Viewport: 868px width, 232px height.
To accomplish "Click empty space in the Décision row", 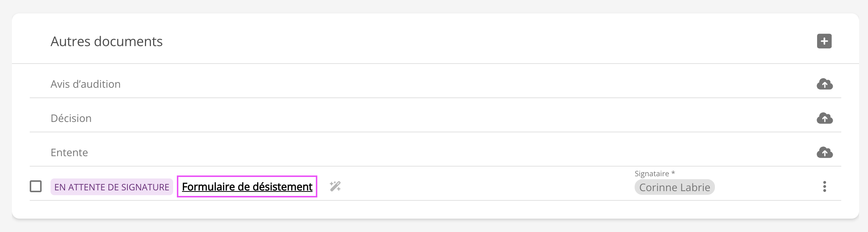I will click(x=446, y=119).
